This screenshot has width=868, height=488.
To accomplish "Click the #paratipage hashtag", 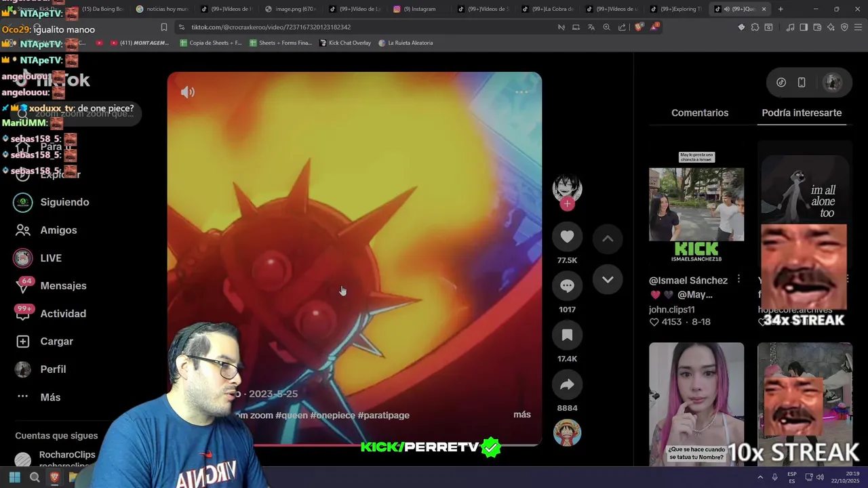I will click(383, 415).
